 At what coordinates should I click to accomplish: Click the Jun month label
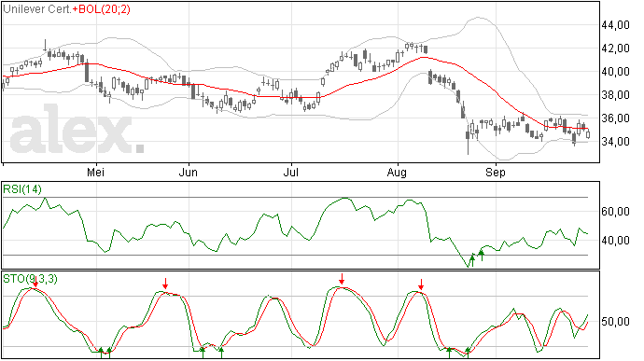189,173
